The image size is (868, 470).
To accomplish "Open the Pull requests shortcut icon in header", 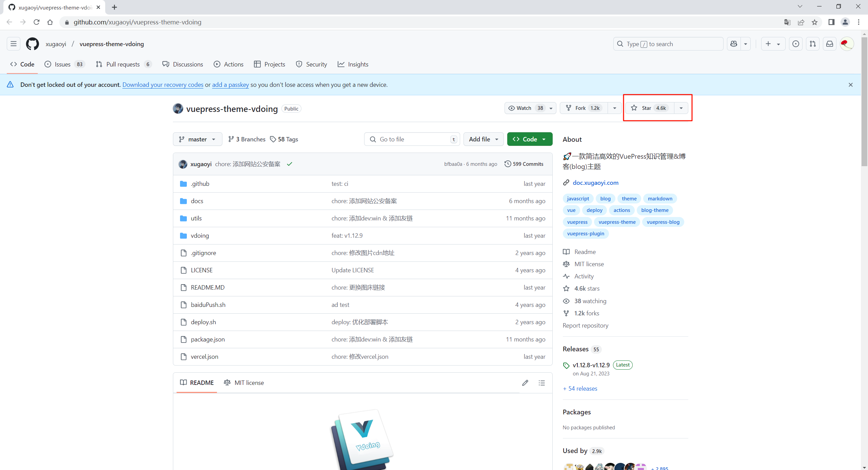I will pos(813,44).
